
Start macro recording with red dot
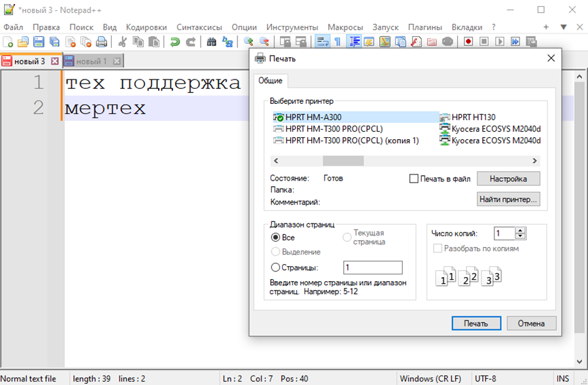tap(469, 41)
